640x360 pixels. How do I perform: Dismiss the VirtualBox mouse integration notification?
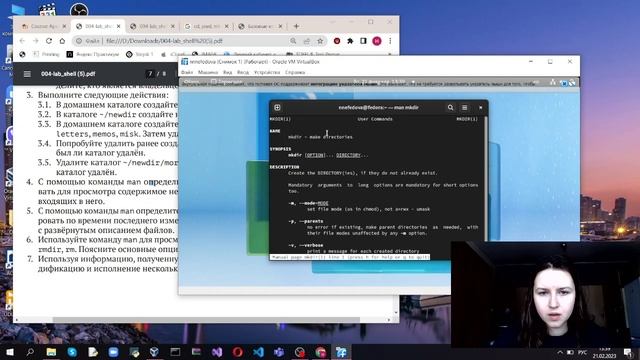(563, 83)
